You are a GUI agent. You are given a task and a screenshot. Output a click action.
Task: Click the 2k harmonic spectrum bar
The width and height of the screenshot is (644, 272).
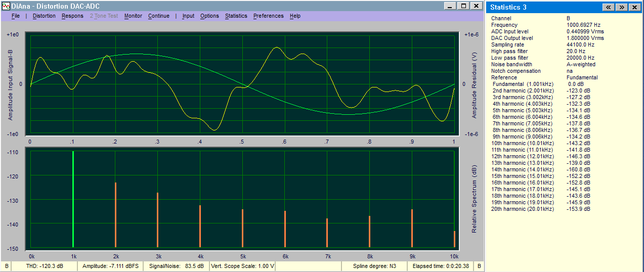pyautogui.click(x=115, y=215)
